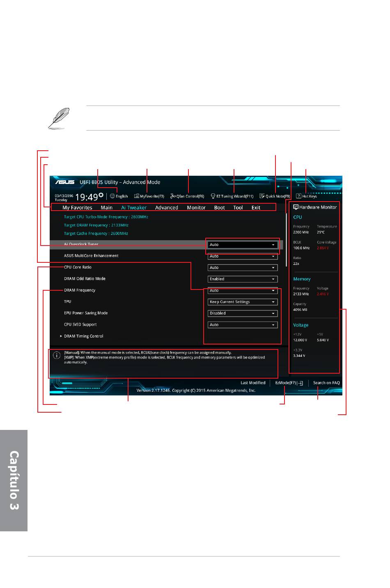Viewport: 390px width, 588px height.
Task: Click Last Modified in the footer
Action: click(x=253, y=383)
